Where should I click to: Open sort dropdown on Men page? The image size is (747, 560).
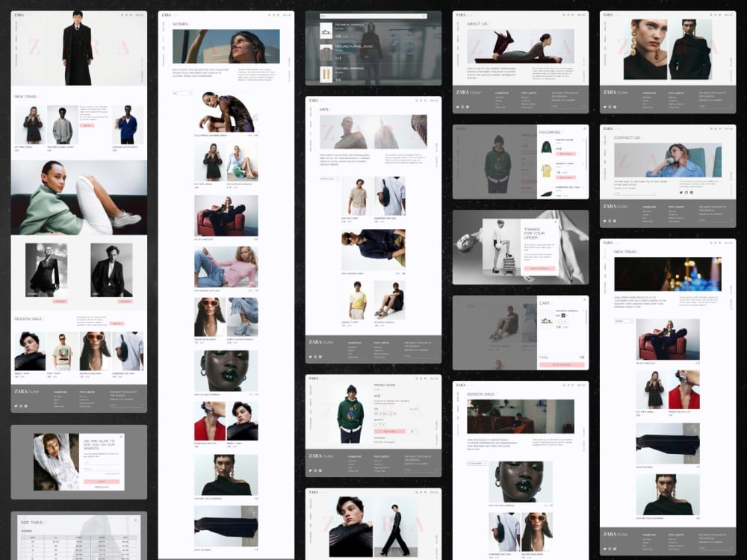click(329, 178)
